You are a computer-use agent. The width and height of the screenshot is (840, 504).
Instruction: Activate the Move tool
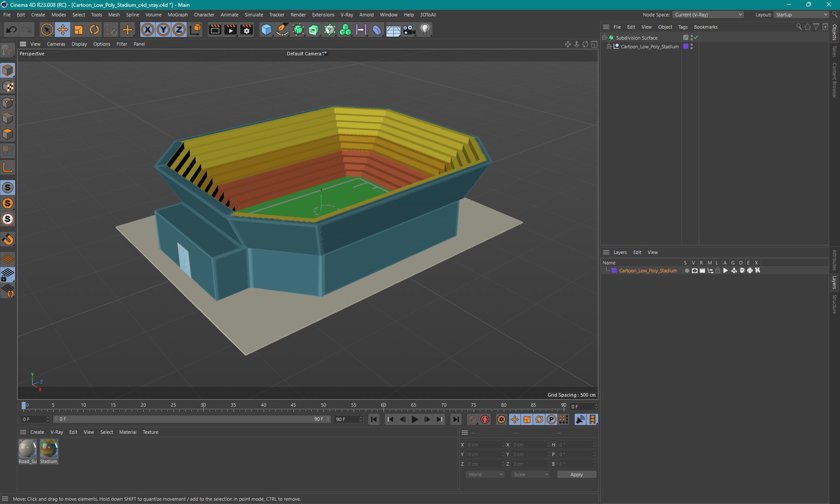[62, 30]
